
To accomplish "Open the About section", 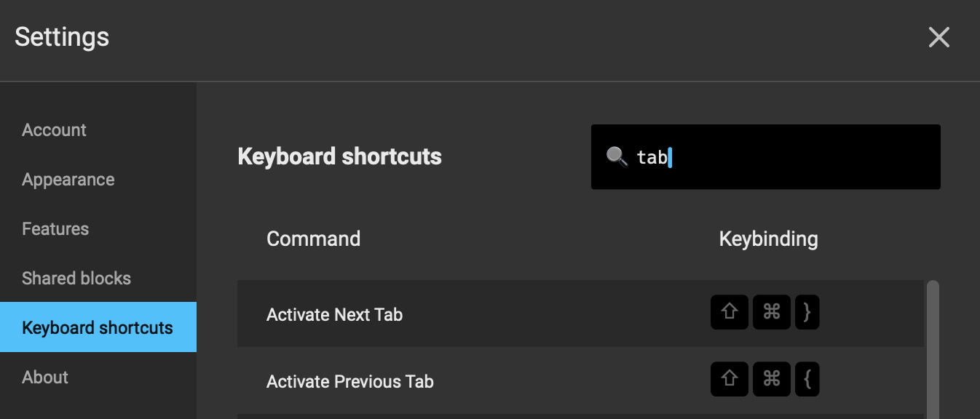I will [x=44, y=377].
